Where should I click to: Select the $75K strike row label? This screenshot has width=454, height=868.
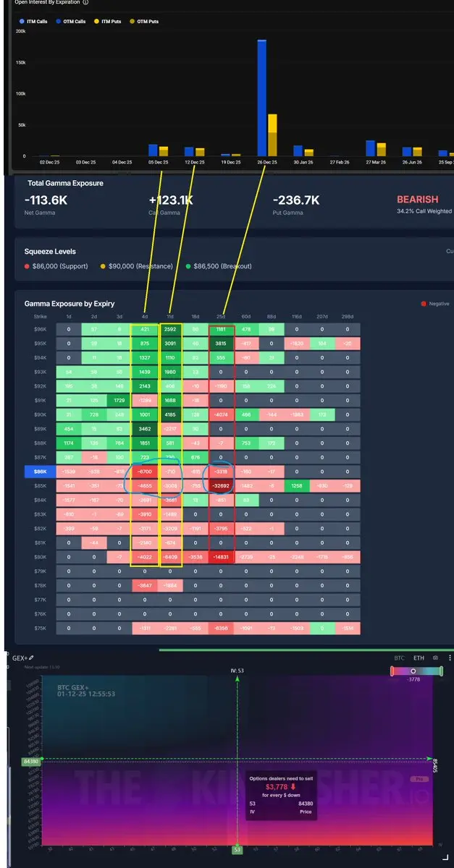pyautogui.click(x=40, y=627)
